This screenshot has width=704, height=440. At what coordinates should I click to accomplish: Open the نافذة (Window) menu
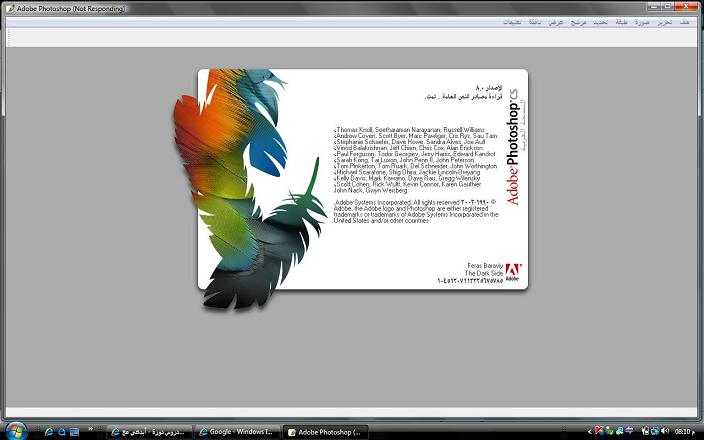(534, 21)
